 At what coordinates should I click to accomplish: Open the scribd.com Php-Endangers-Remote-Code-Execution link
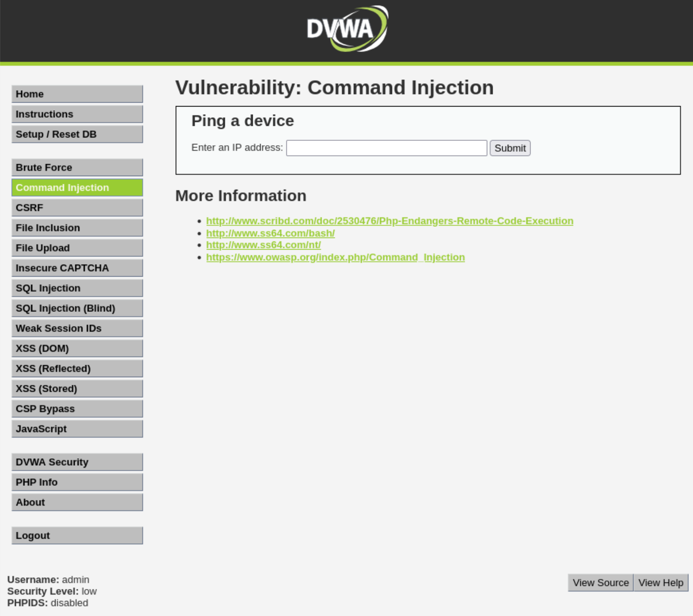point(389,221)
